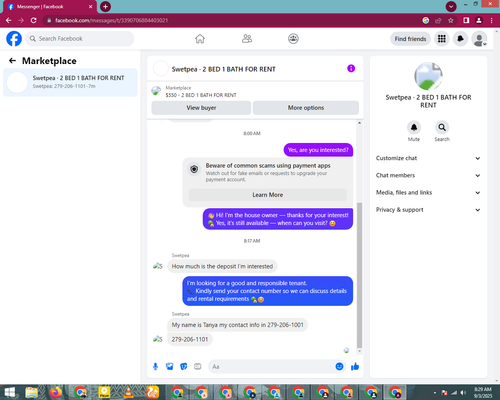Open the Home feed icon
The image size is (500, 400).
tap(200, 39)
